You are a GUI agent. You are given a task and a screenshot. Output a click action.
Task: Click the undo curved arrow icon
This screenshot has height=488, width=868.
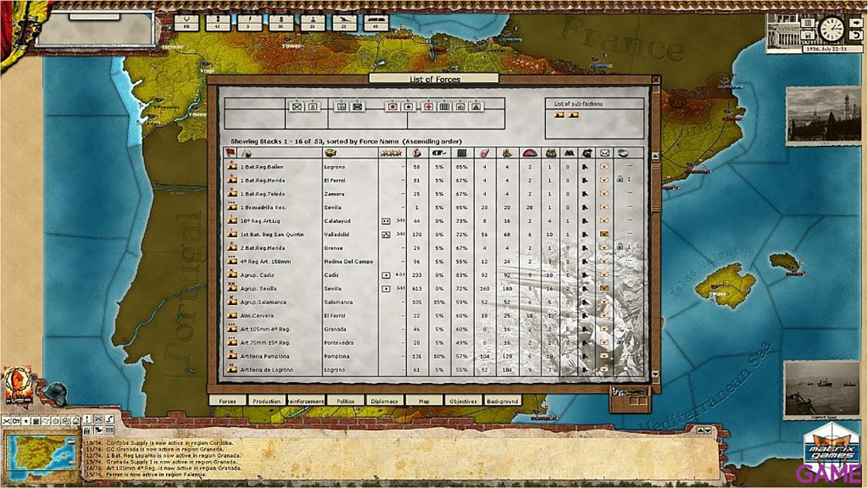(856, 35)
